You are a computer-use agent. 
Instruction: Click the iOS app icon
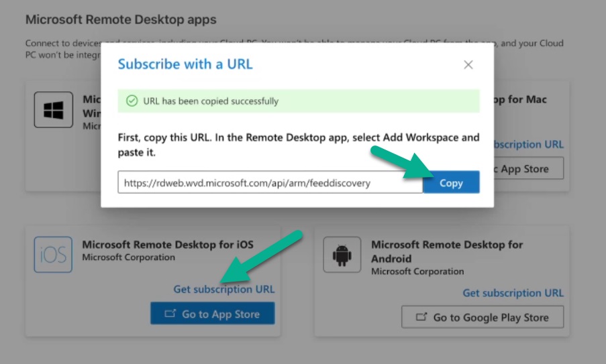(53, 255)
